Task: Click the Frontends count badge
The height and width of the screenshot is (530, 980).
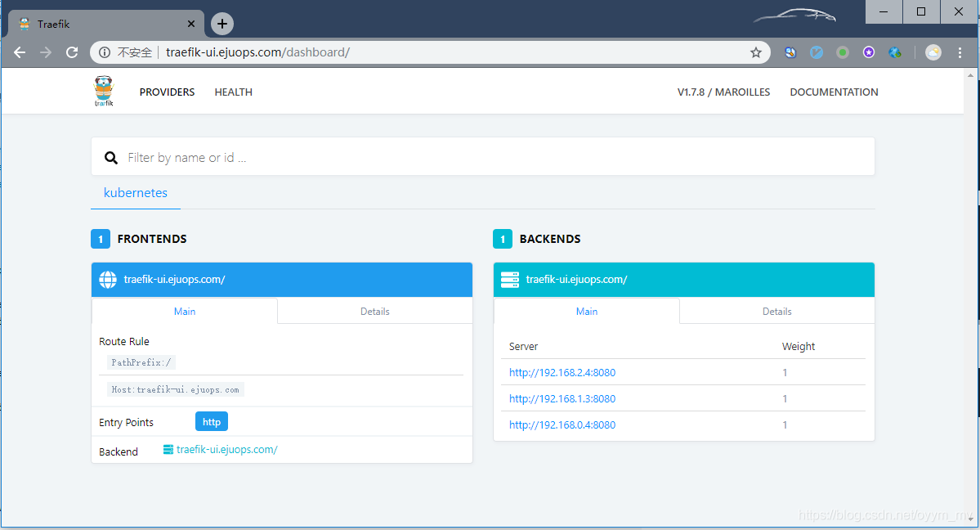Action: (x=101, y=239)
